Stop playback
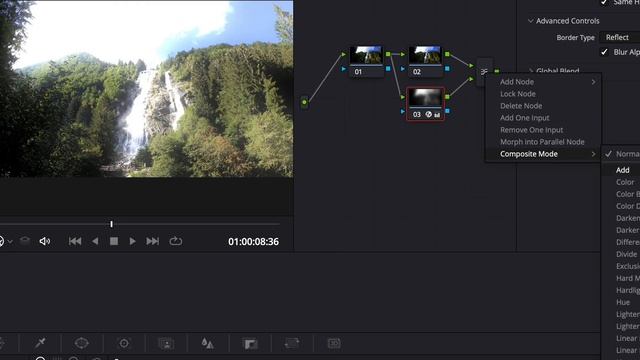The width and height of the screenshot is (640, 360). pyautogui.click(x=114, y=241)
